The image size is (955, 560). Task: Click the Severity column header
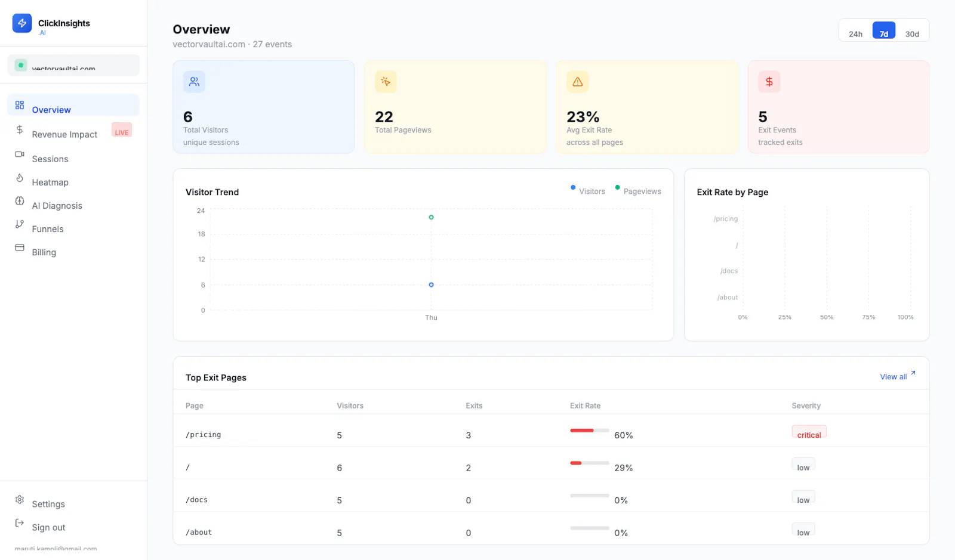[x=806, y=406]
